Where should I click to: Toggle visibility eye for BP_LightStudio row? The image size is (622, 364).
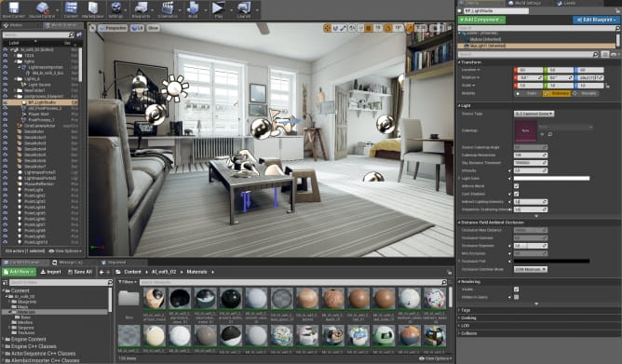(6, 102)
